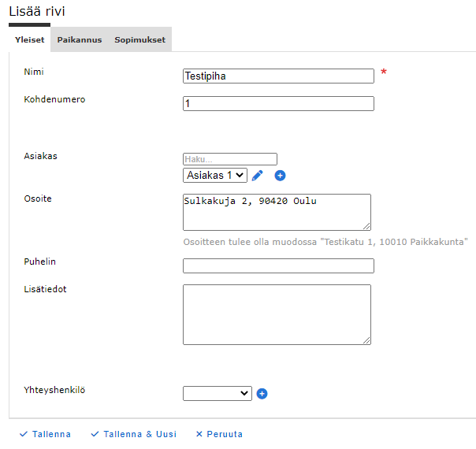The image size is (476, 449).
Task: Select the empty Puhelin input field
Action: 278,265
